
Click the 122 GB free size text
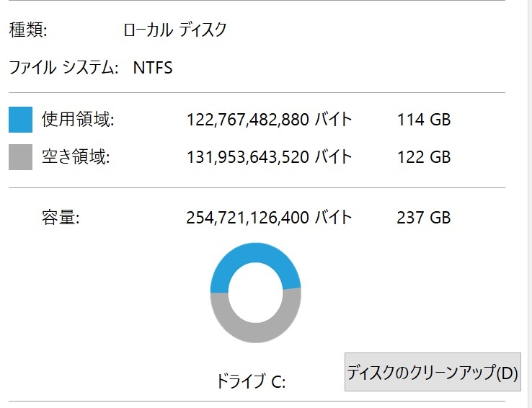[423, 157]
